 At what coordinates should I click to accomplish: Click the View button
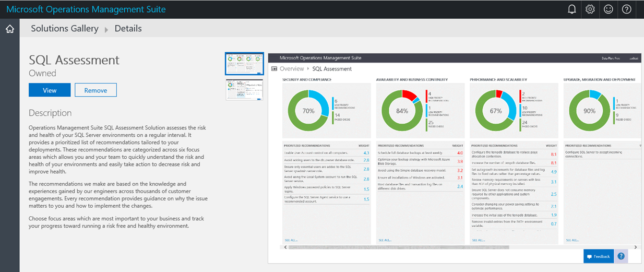[x=50, y=90]
